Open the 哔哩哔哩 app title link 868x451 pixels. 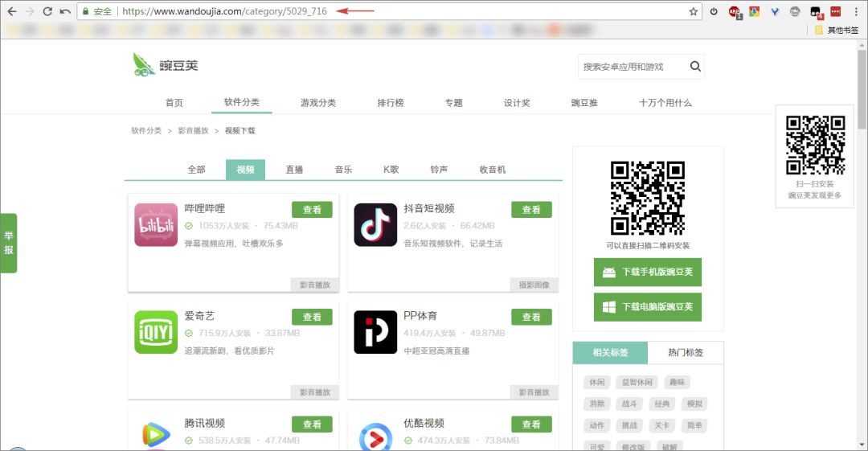[205, 209]
